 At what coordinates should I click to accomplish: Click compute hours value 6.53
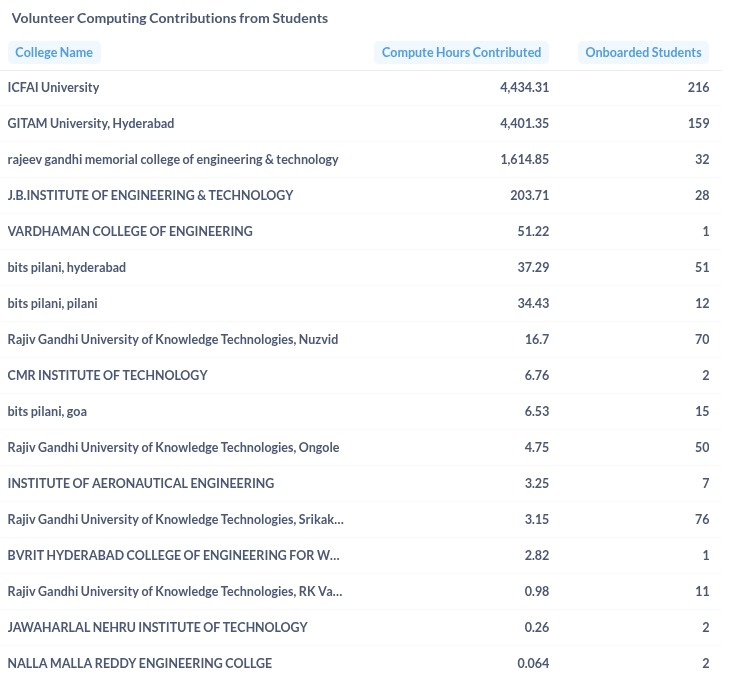pos(537,412)
